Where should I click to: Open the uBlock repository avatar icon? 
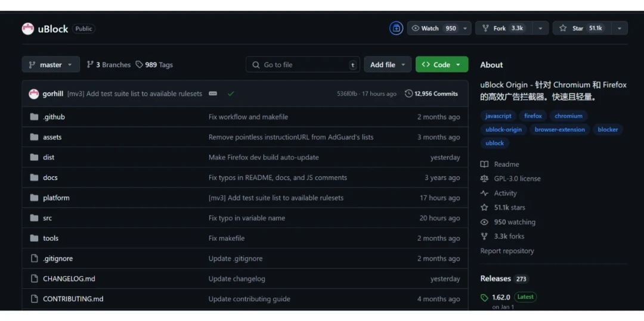click(x=28, y=29)
